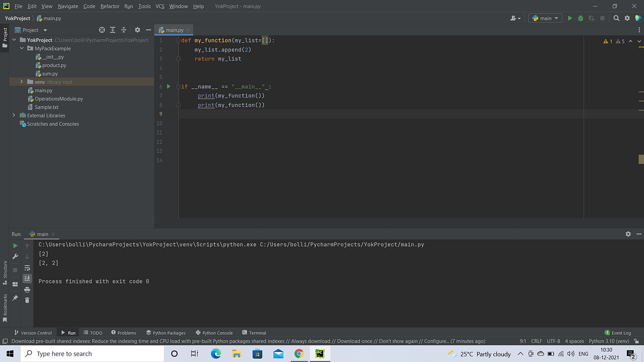Click the Run with Coverage icon
Viewport: 644px width, 362px height.
coord(591,18)
